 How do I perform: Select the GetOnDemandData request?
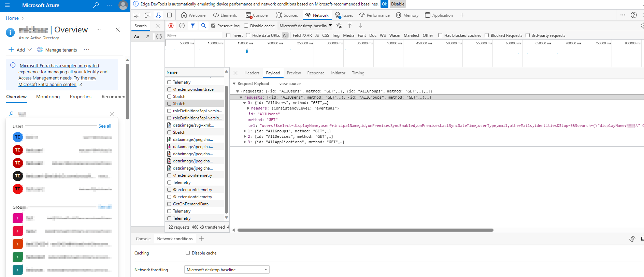[x=190, y=204]
